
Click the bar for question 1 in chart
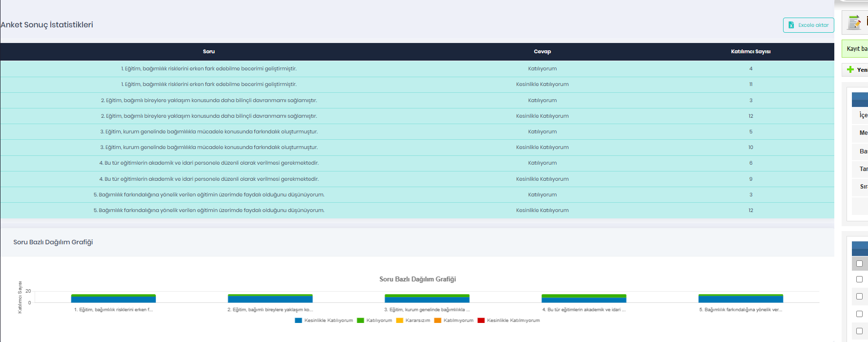point(113,299)
